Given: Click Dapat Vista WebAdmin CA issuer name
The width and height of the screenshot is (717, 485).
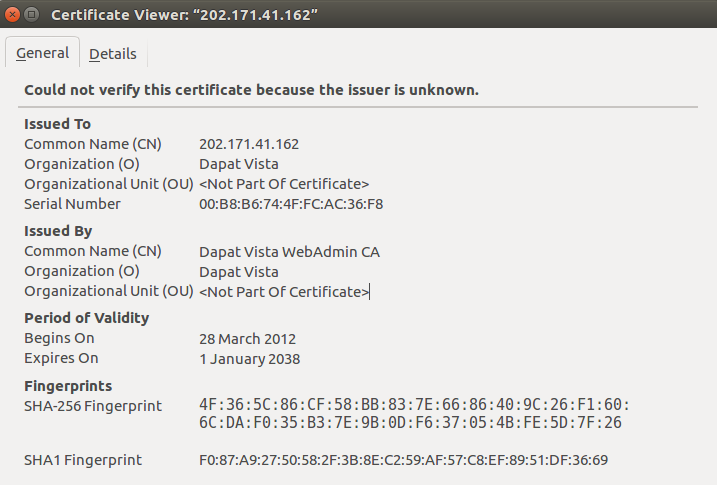Looking at the screenshot, I should (289, 252).
